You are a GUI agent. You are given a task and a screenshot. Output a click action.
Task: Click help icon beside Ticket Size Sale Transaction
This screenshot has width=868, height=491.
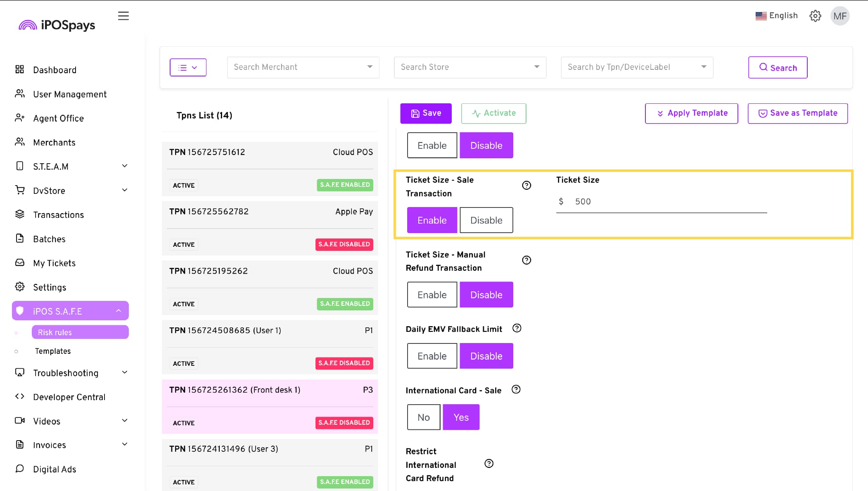pyautogui.click(x=526, y=186)
